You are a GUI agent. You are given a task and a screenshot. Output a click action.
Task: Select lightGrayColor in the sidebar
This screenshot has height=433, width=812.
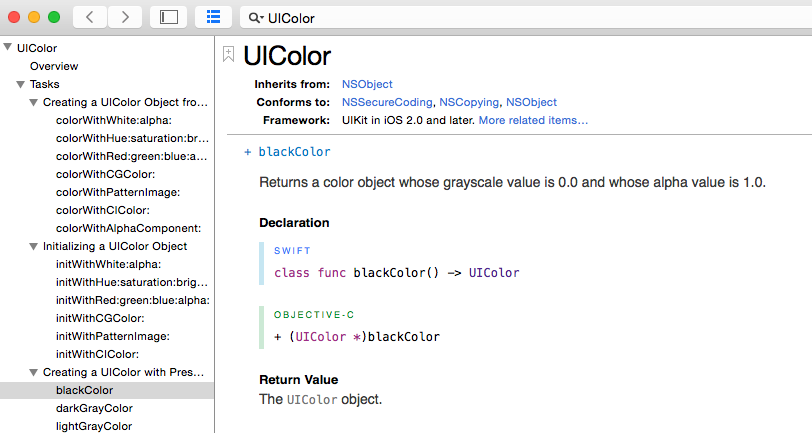point(94,426)
